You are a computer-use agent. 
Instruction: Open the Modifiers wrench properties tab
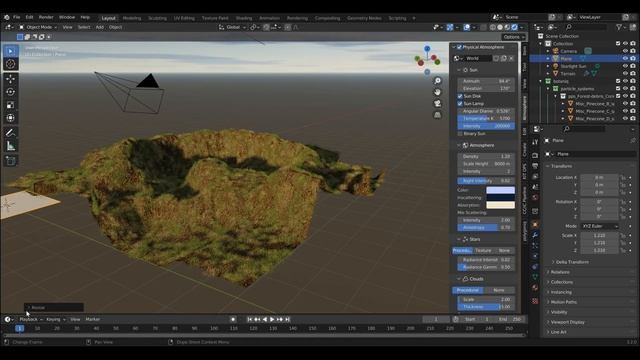535,235
